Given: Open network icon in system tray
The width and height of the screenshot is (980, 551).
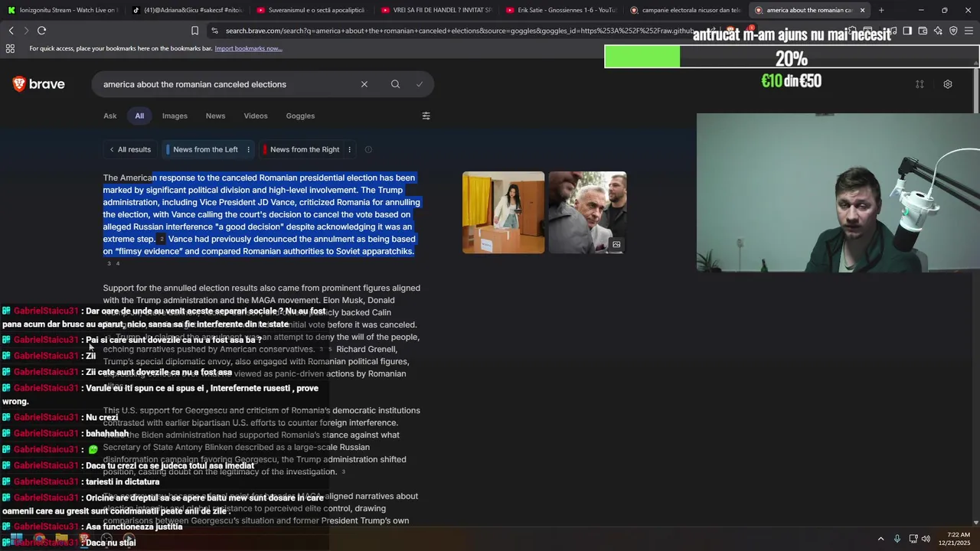Looking at the screenshot, I should click(x=912, y=539).
